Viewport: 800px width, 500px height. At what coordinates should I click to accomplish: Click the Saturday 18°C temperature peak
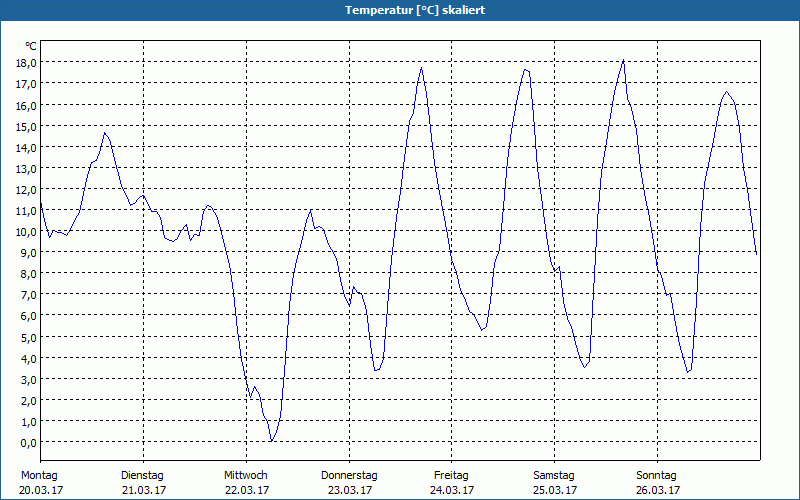623,61
